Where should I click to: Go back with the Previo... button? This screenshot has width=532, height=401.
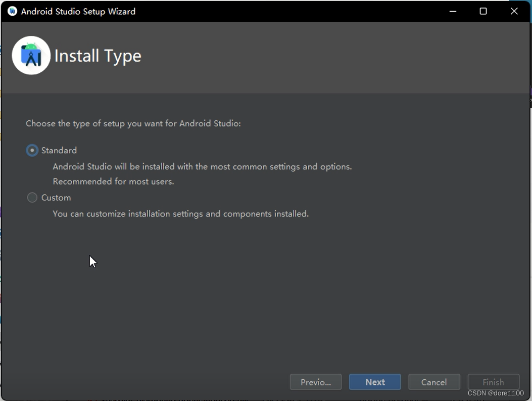316,382
